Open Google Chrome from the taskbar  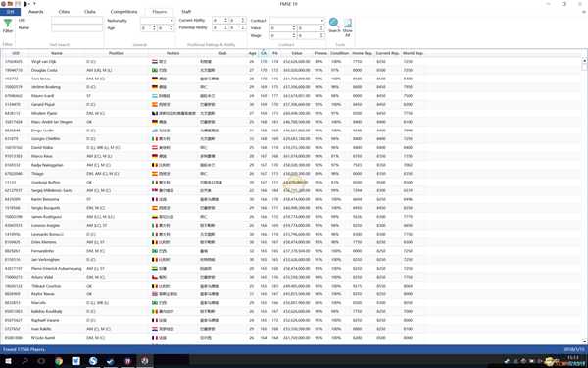click(x=59, y=361)
